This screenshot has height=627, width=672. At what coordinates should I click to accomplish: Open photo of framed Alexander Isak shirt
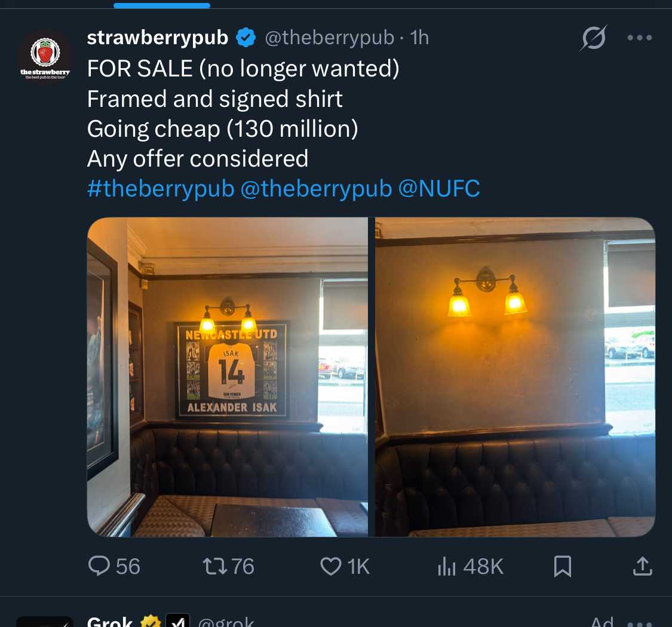pyautogui.click(x=228, y=377)
